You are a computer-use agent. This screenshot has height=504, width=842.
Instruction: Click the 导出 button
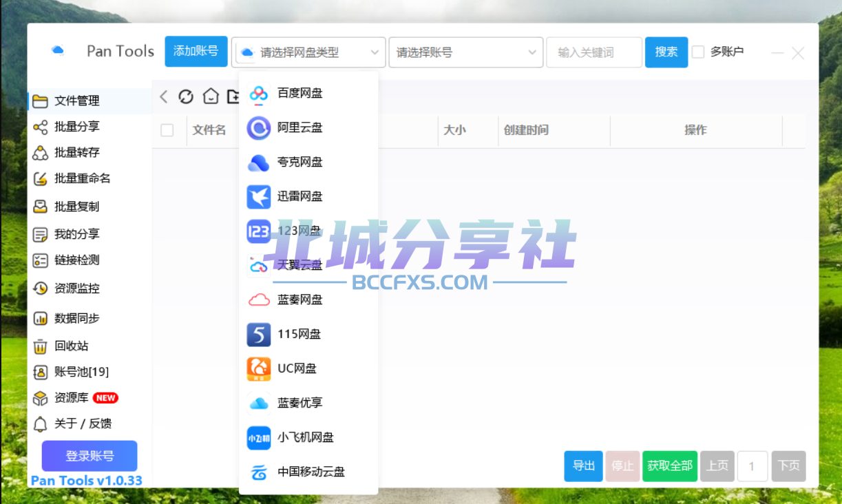584,466
